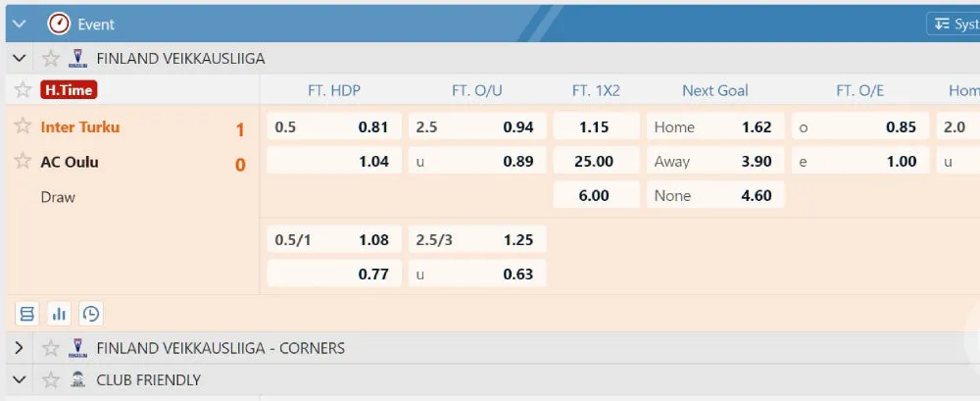Image resolution: width=980 pixels, height=401 pixels.
Task: Click the Finland Veikkausliiga league logo
Action: [x=77, y=58]
